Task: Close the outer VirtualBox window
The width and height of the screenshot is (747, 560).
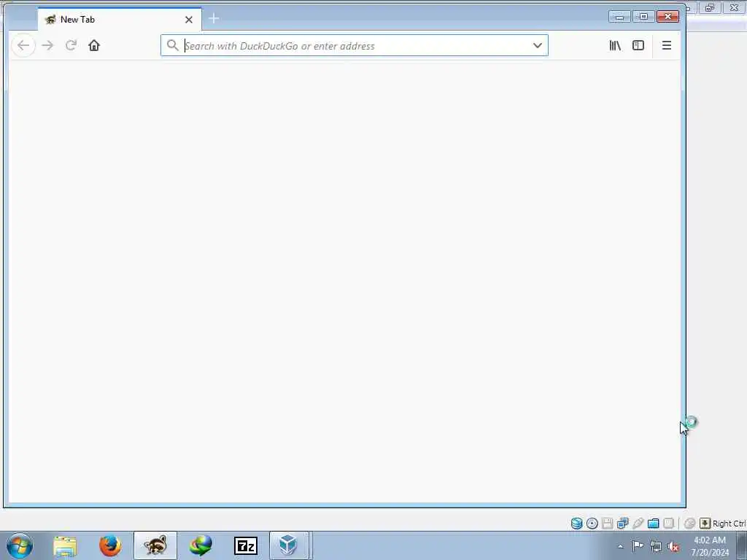Action: tap(734, 7)
